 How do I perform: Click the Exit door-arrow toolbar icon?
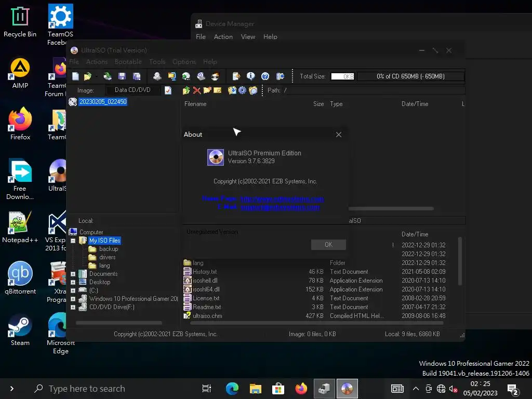coord(280,76)
